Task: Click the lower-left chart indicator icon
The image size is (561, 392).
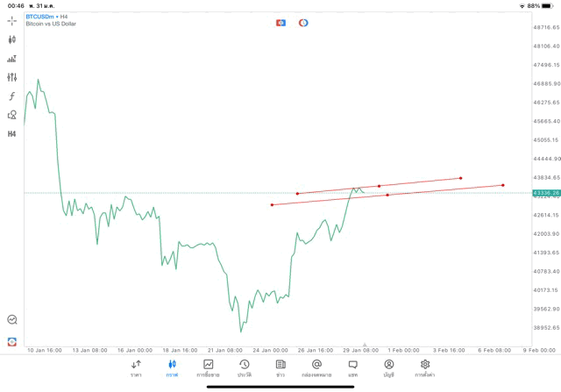Action: [12, 320]
